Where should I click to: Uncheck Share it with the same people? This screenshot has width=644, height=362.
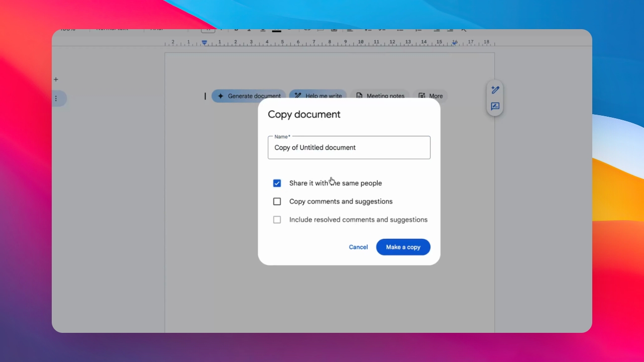277,183
